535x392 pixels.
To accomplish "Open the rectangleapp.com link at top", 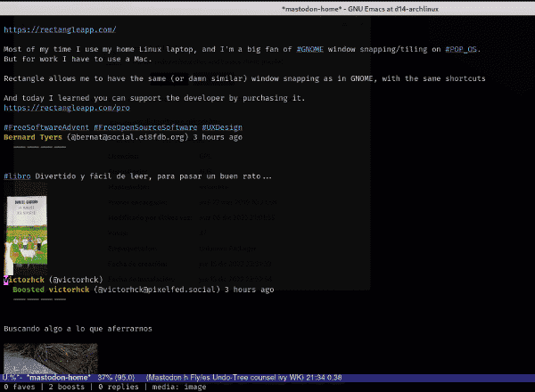I will [x=60, y=29].
